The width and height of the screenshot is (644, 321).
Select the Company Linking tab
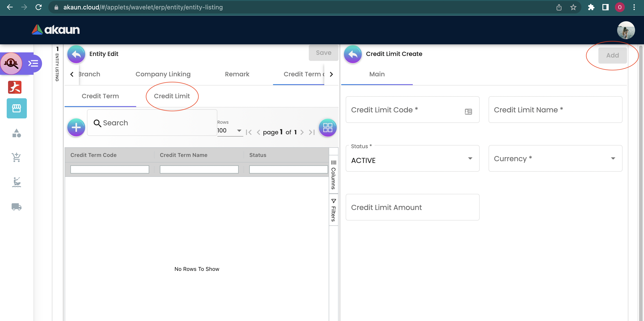163,74
